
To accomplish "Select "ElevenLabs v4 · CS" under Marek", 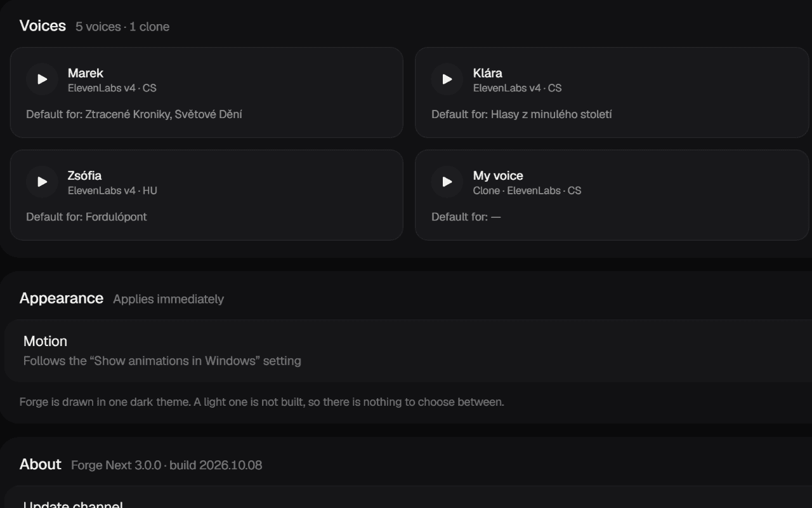I will 112,88.
